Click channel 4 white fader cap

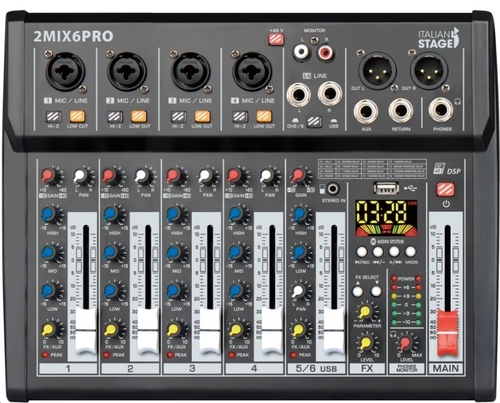(272, 331)
